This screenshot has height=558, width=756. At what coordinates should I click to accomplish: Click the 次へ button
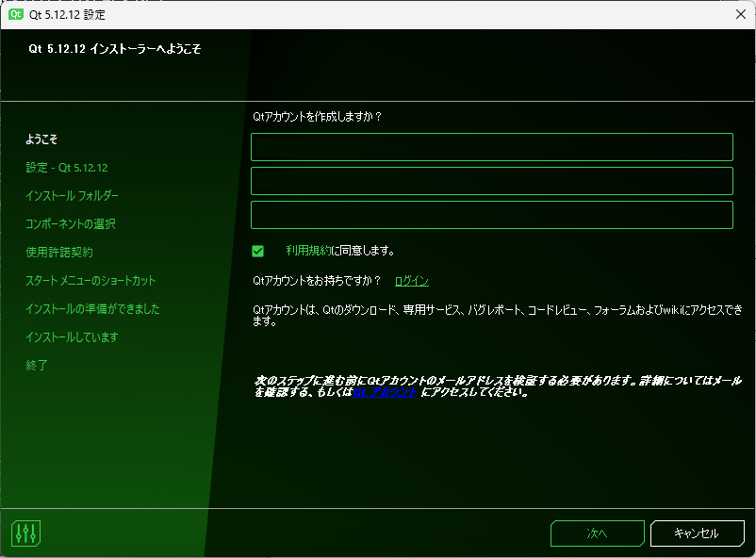click(598, 533)
